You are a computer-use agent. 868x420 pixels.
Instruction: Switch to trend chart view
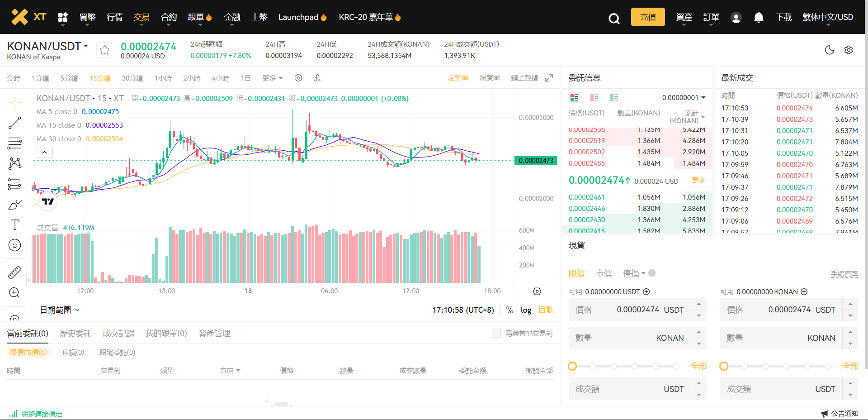pyautogui.click(x=458, y=78)
